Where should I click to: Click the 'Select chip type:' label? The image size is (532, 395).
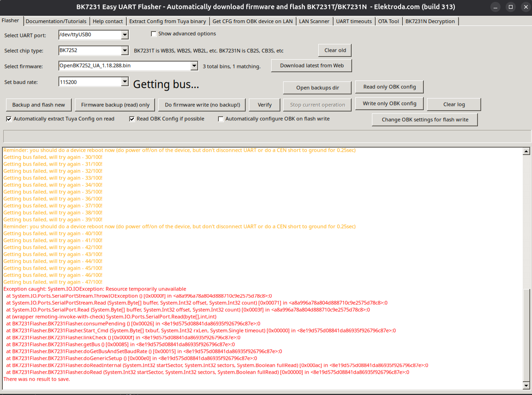click(x=24, y=51)
